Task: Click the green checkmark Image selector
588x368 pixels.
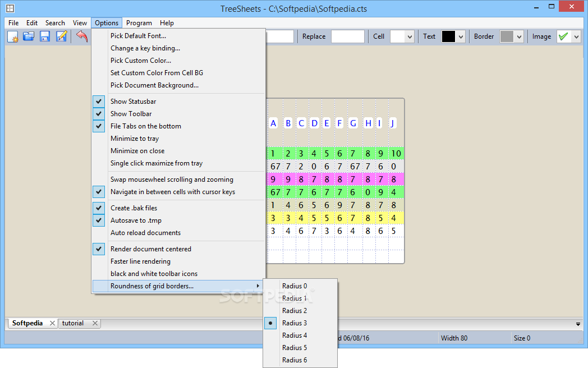Action: [564, 36]
